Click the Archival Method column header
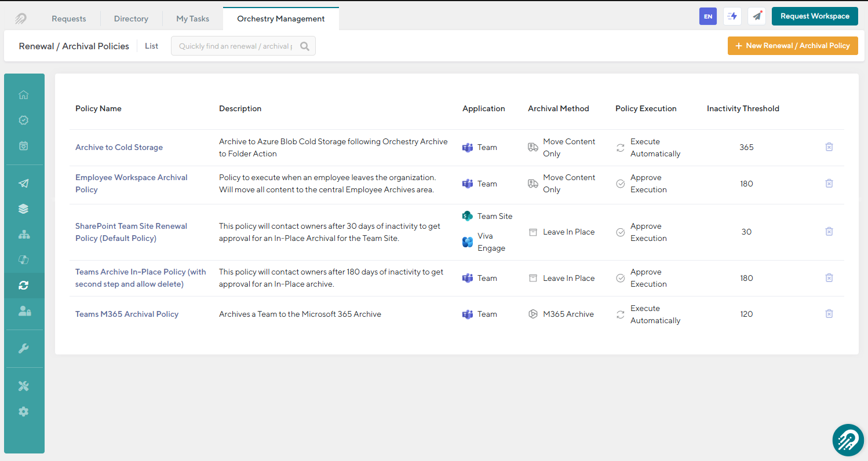This screenshot has width=868, height=461. (559, 108)
